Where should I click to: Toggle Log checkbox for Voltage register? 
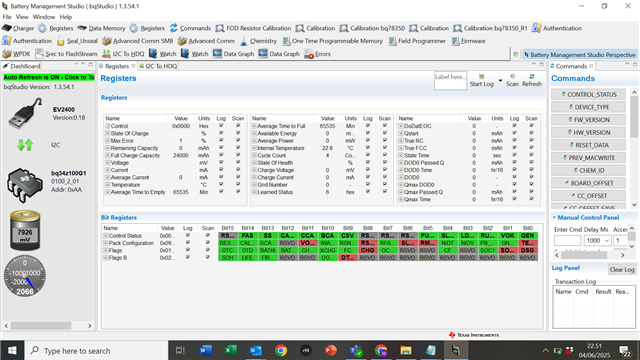[x=221, y=162]
